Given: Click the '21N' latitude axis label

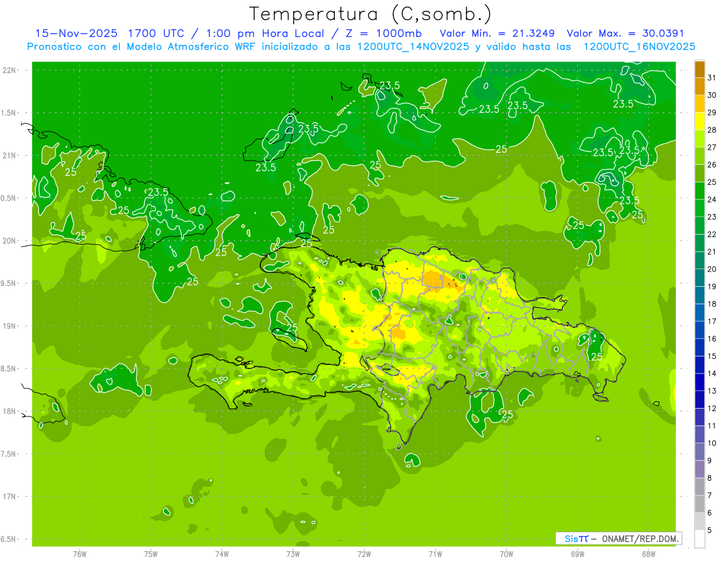Looking at the screenshot, I should [10, 156].
